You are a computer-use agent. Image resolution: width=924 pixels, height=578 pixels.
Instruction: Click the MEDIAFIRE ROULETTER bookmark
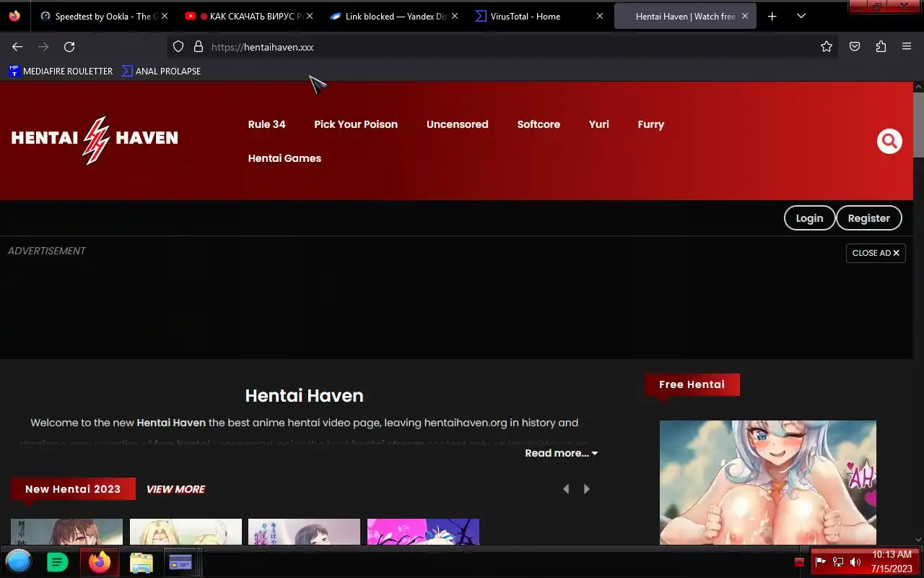click(x=61, y=71)
